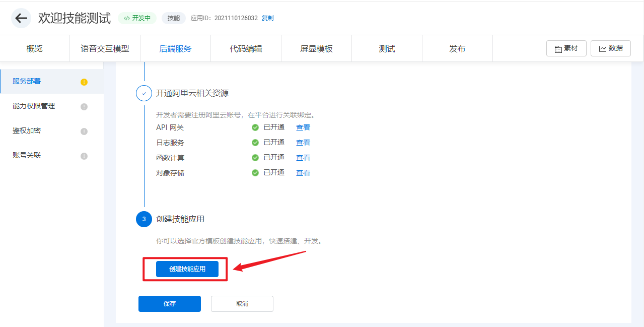644x327 pixels.
Task: Click the 欢迎技能测试 title
Action: click(x=75, y=18)
